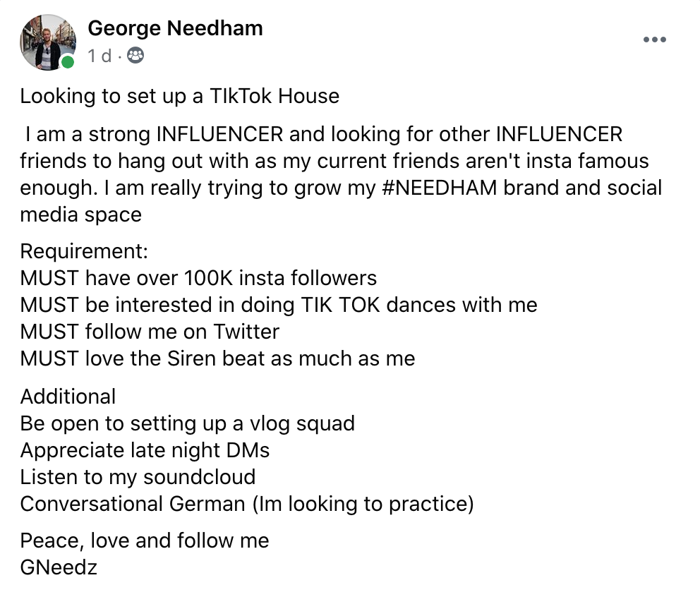The image size is (700, 597).
Task: Click the 'Appreciate late night DMs' line
Action: (145, 450)
